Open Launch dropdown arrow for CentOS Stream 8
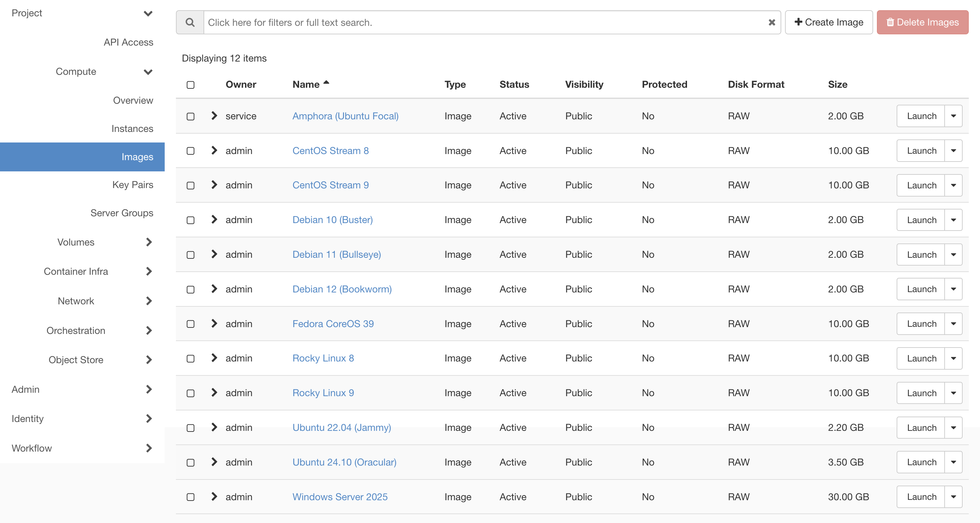Image resolution: width=980 pixels, height=523 pixels. click(x=953, y=151)
